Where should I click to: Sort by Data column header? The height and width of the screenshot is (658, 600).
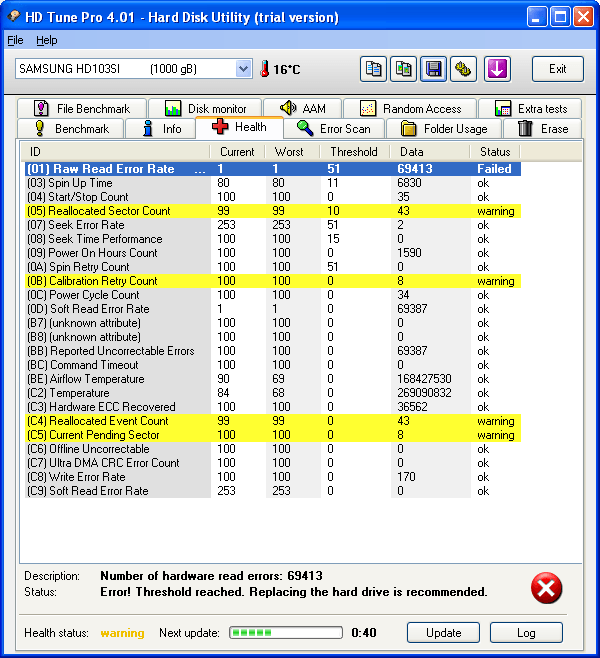pos(429,151)
